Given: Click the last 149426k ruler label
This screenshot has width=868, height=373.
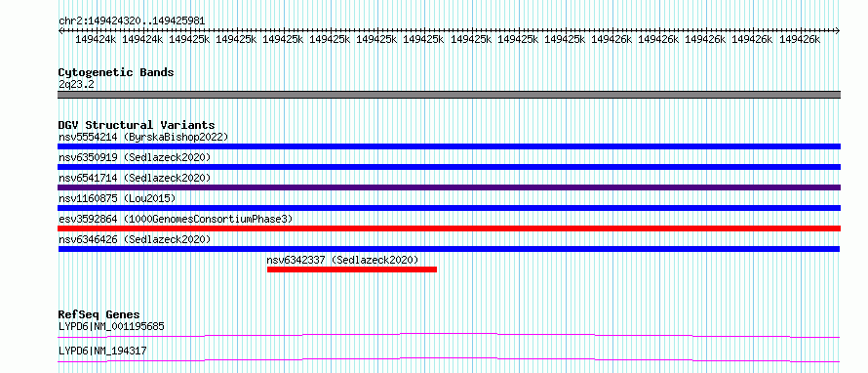Looking at the screenshot, I should (x=800, y=39).
